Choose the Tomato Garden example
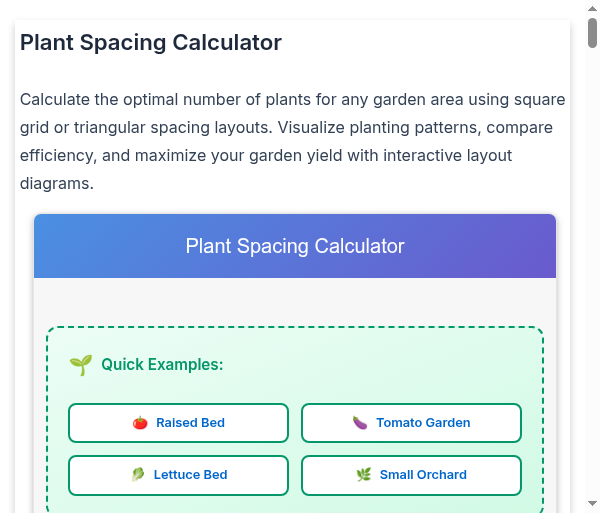The width and height of the screenshot is (600, 513). (x=411, y=423)
